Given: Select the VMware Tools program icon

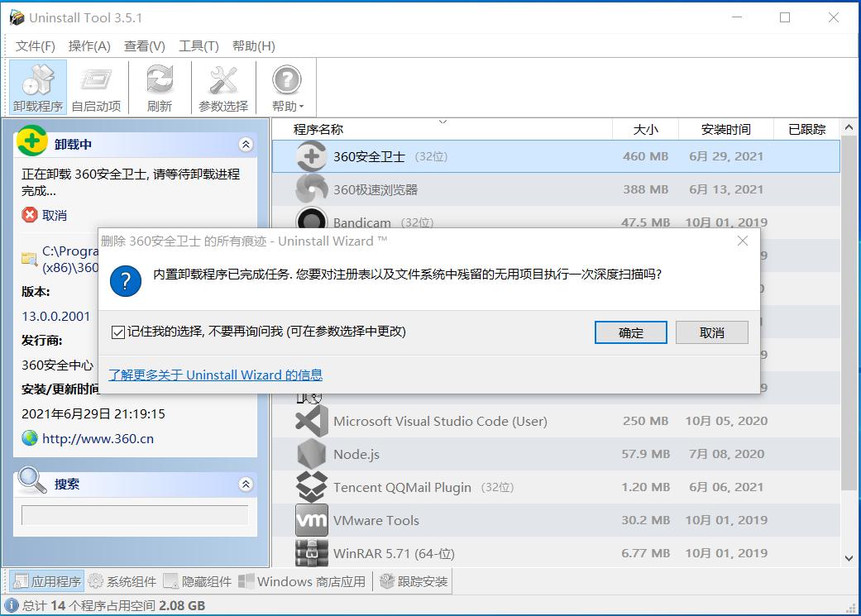Looking at the screenshot, I should [x=310, y=520].
